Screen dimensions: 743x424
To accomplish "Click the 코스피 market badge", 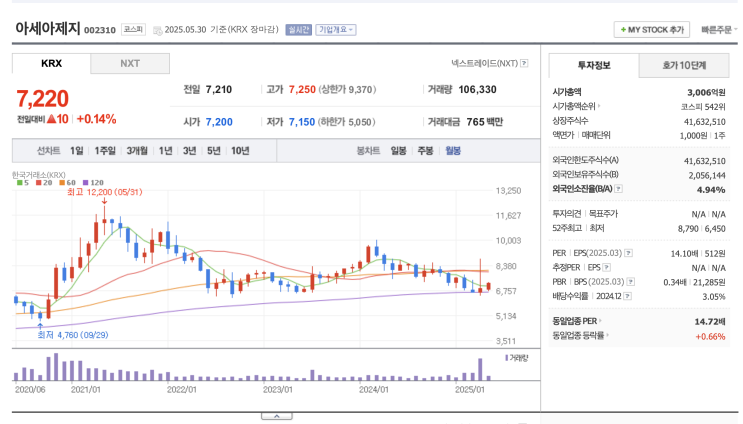I will pyautogui.click(x=133, y=29).
